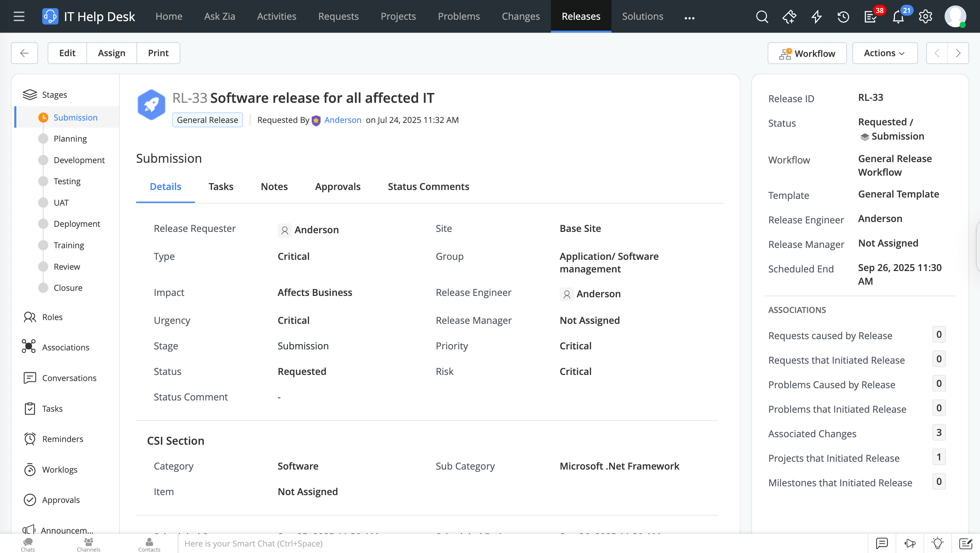Expand more modules via ellipsis menu
The height and width of the screenshot is (553, 980).
pos(689,17)
